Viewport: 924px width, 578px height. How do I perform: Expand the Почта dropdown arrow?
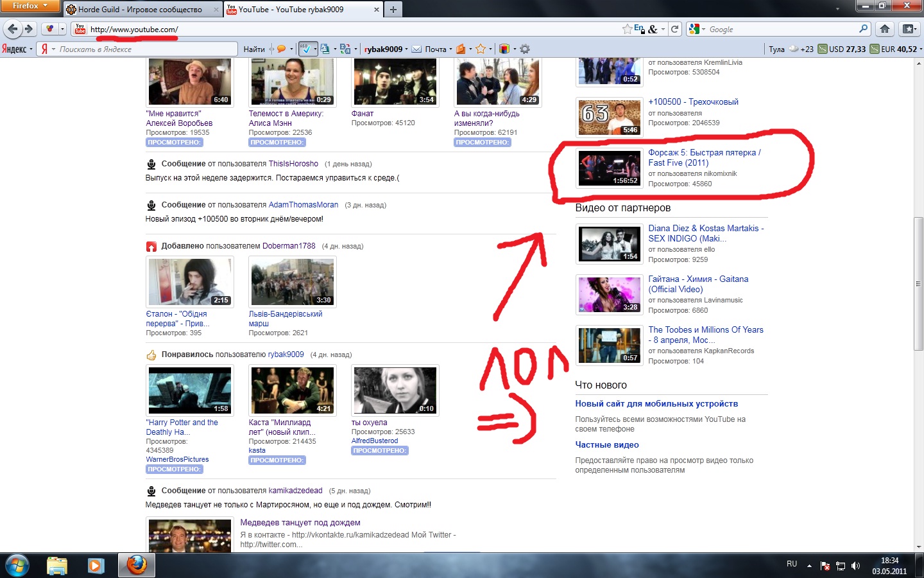tap(450, 49)
